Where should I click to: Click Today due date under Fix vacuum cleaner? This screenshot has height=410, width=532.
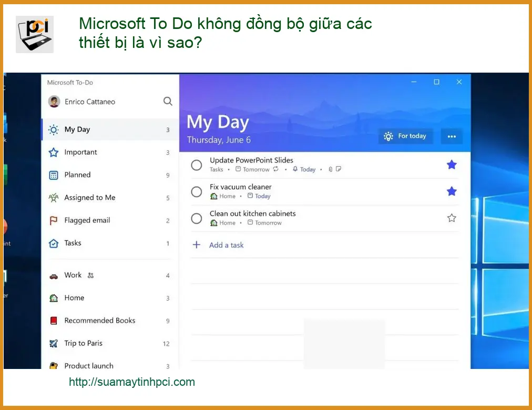[259, 196]
